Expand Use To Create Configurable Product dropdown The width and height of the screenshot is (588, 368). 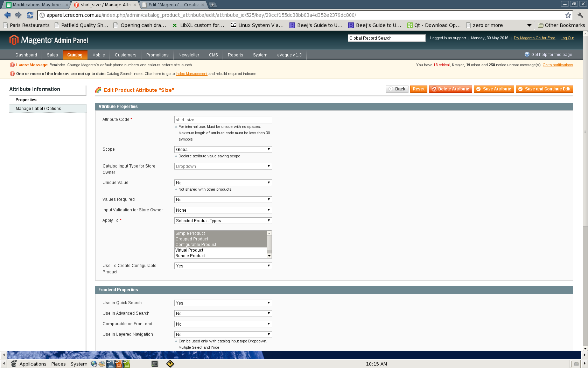[223, 266]
